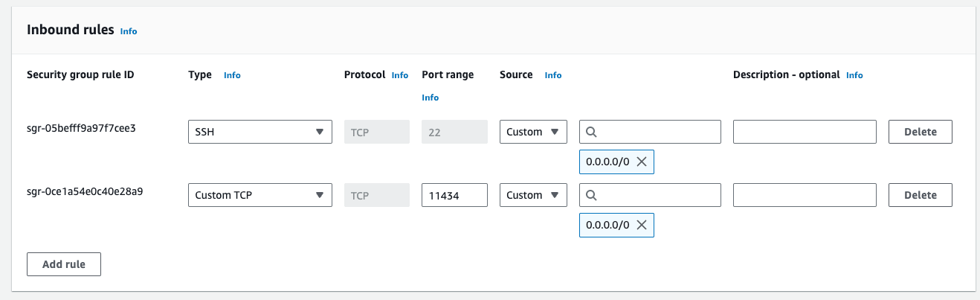Screen dimensions: 980x300
Task: Delete the SSH inbound rule
Action: click(920, 132)
